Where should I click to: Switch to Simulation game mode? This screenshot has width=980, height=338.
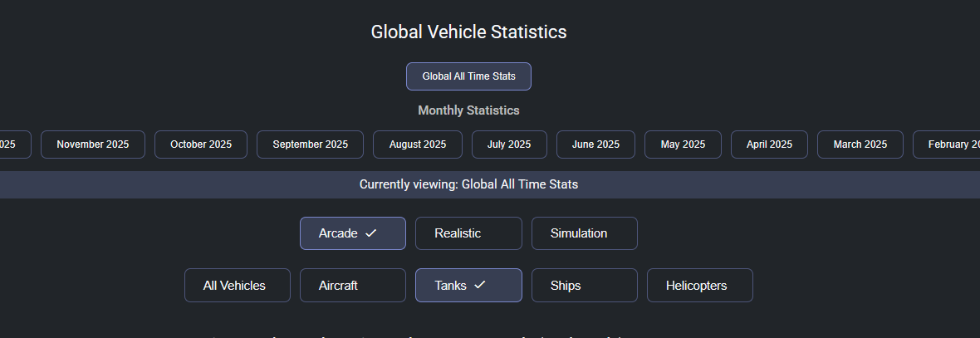(584, 233)
